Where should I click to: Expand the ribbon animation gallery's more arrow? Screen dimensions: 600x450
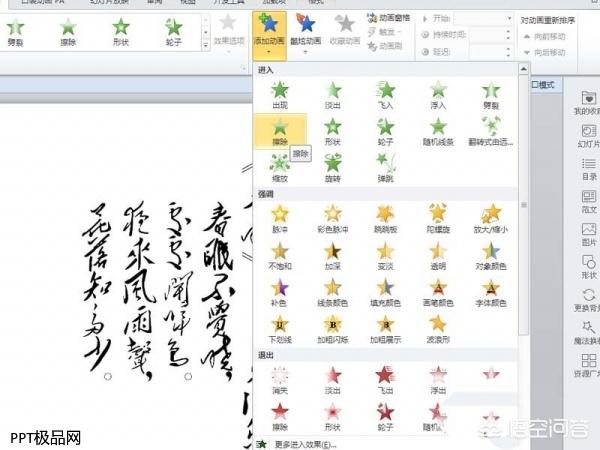pos(206,46)
